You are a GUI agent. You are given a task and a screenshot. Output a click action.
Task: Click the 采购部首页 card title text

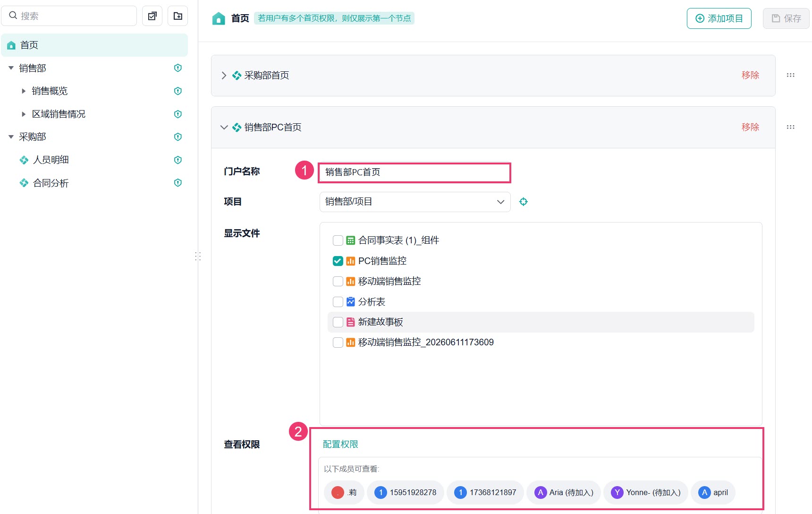(267, 76)
